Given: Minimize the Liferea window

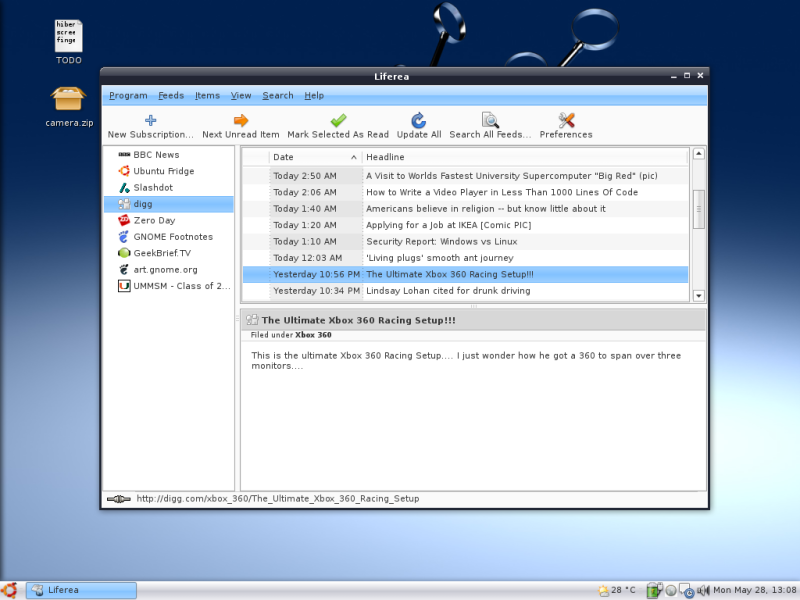Looking at the screenshot, I should (x=673, y=76).
